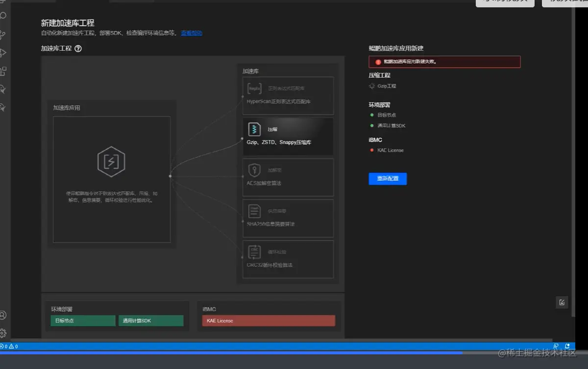588x369 pixels.
Task: Click the 鲲鹏加速库应用新建 heading
Action: click(396, 48)
